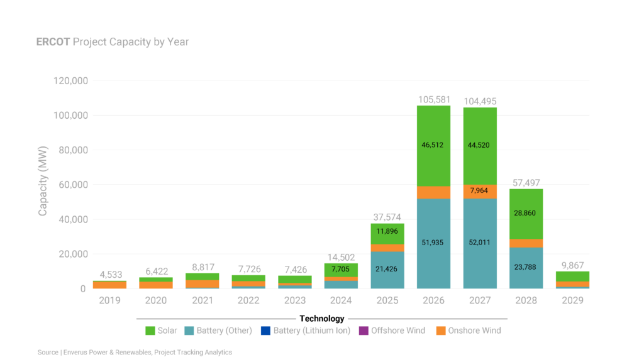Screen dimensions: 644x362
Task: Click the green Solar legend swatch
Action: pos(150,331)
